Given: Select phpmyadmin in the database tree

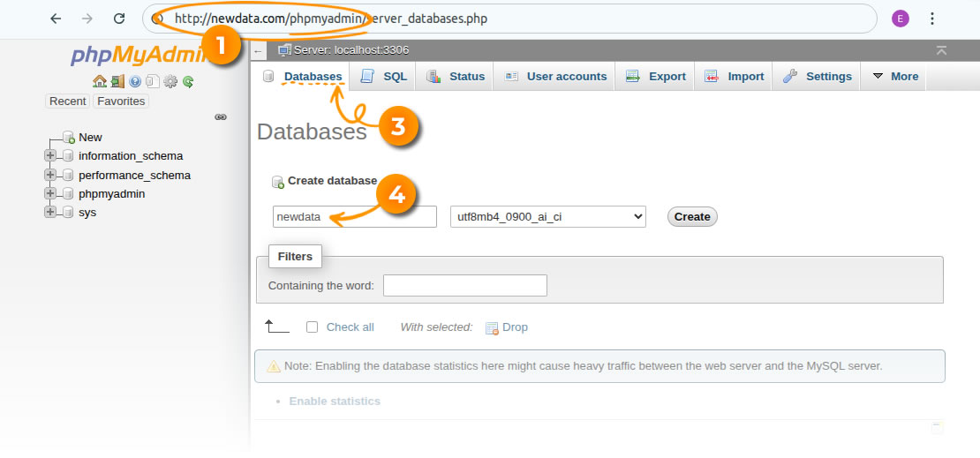Looking at the screenshot, I should 112,194.
